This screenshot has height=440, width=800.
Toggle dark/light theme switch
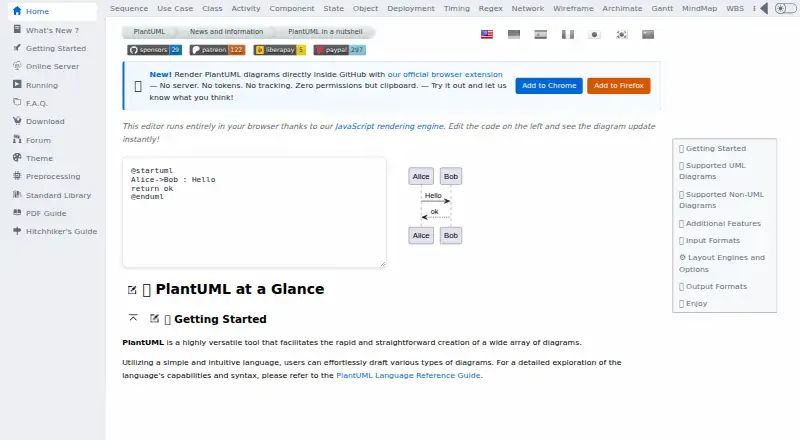785,9
